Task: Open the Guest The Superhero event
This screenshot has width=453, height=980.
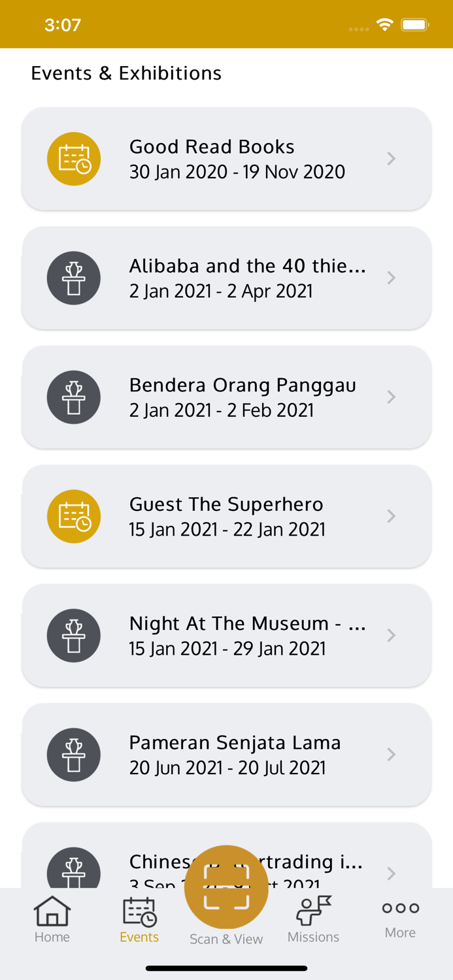Action: pyautogui.click(x=226, y=516)
